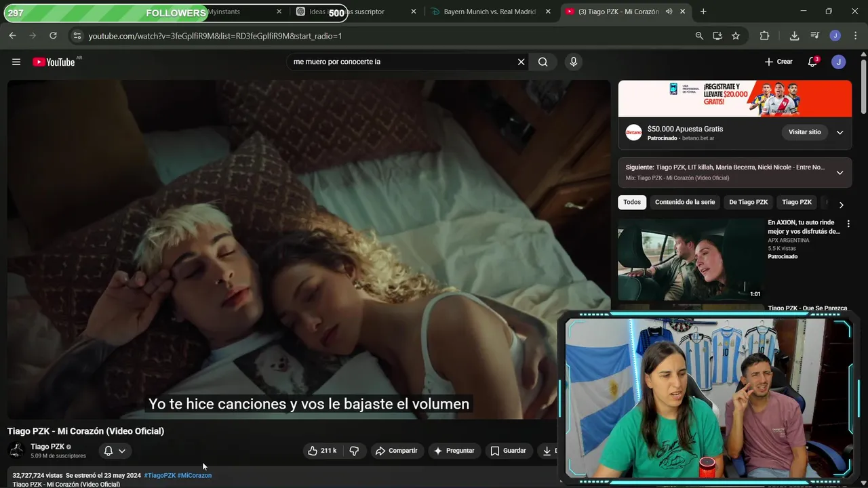Image resolution: width=868 pixels, height=488 pixels.
Task: Open the #MiCorazón hashtag
Action: tap(195, 475)
